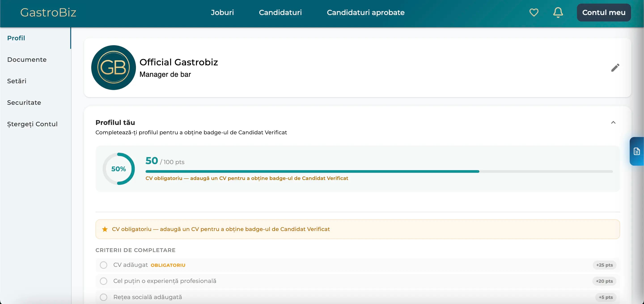This screenshot has height=304, width=644.
Task: Click the +25 pts badge
Action: (x=604, y=265)
